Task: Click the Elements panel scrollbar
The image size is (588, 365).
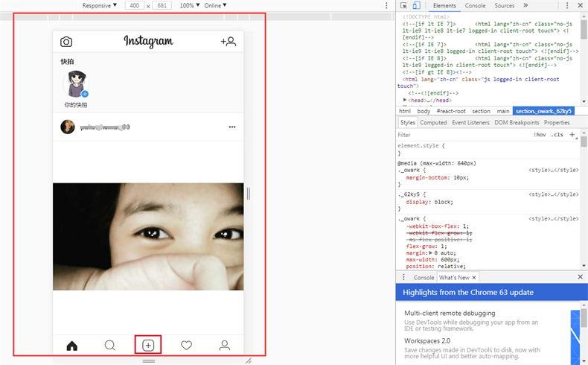Action: tap(584, 29)
